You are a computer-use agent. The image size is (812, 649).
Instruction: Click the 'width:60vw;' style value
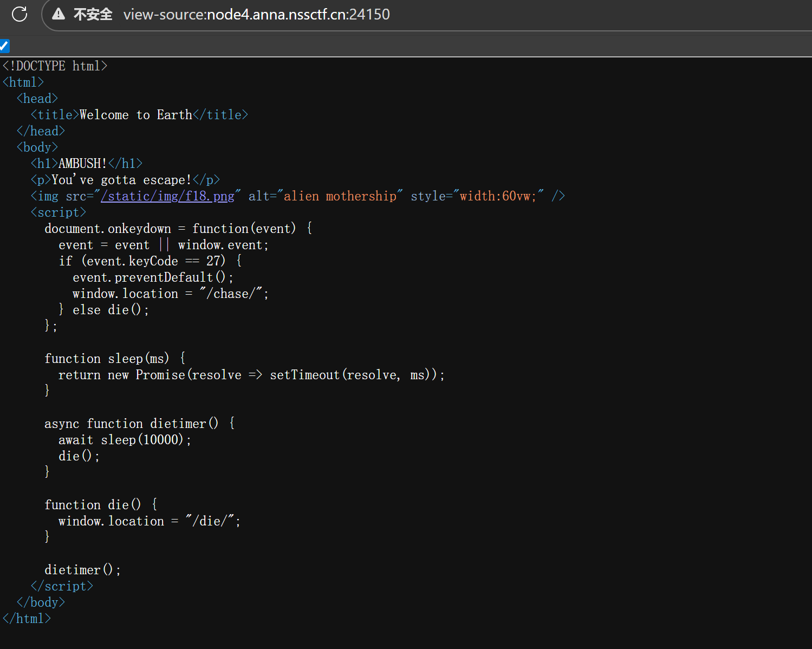[498, 196]
